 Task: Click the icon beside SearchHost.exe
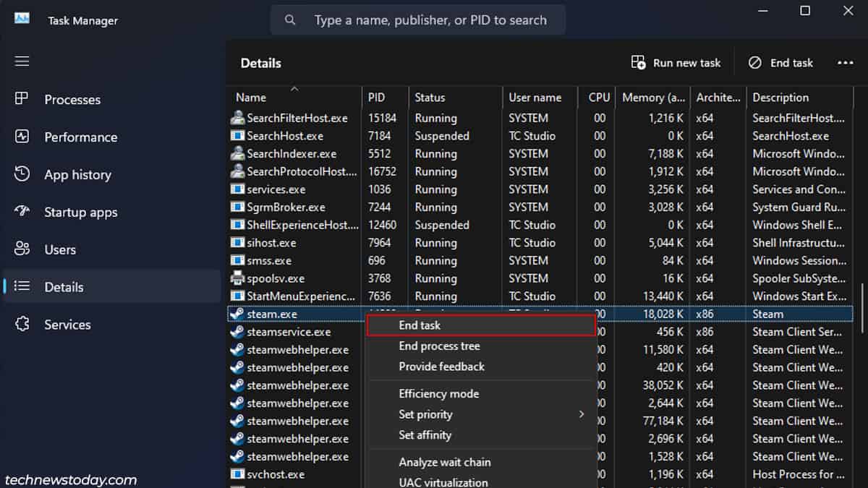coord(237,136)
